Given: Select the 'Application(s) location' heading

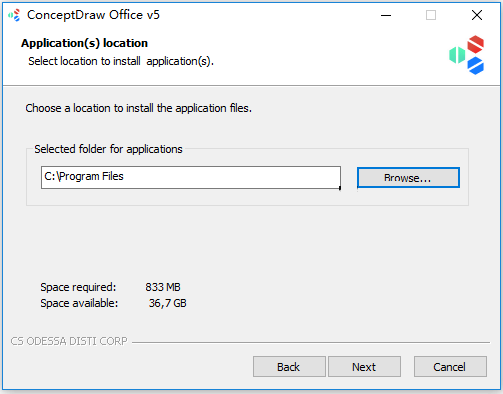Looking at the screenshot, I should (x=84, y=43).
